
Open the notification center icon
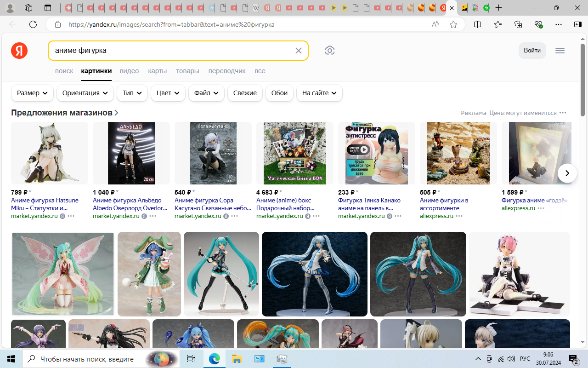pos(573,359)
